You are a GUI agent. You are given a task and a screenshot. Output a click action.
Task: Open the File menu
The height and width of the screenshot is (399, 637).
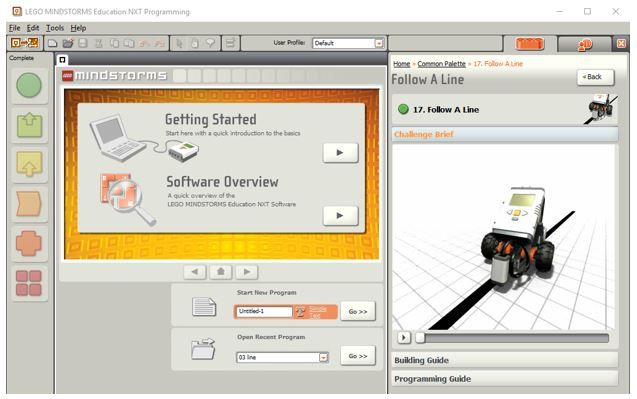pyautogui.click(x=15, y=28)
